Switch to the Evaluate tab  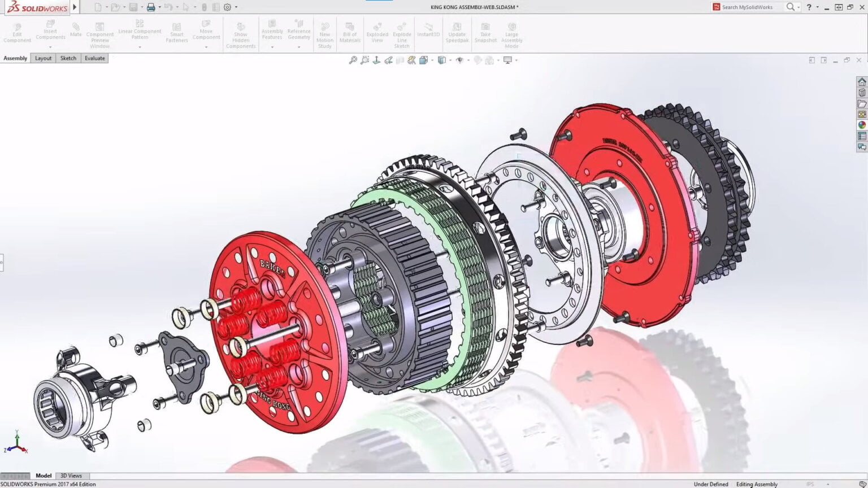[94, 58]
